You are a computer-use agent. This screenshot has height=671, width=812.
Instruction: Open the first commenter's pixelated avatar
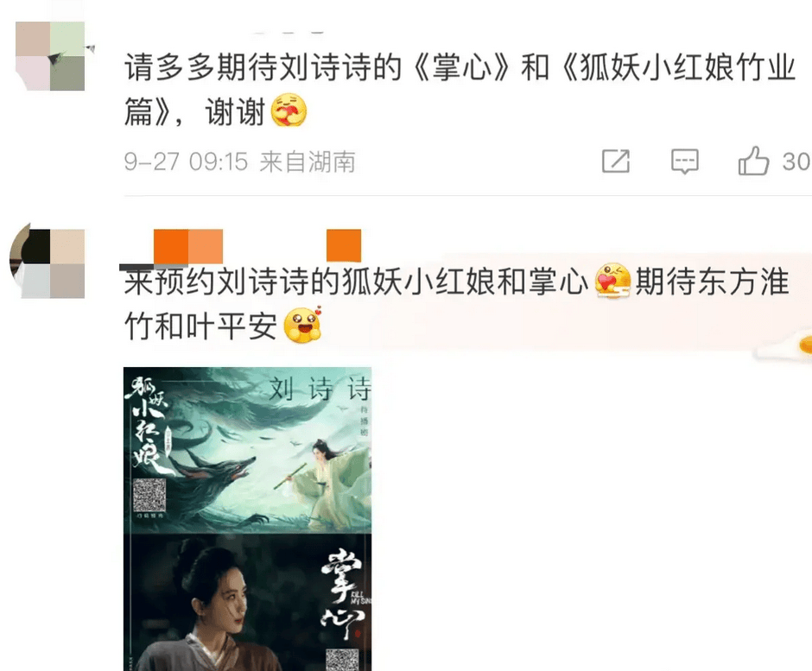[x=50, y=56]
